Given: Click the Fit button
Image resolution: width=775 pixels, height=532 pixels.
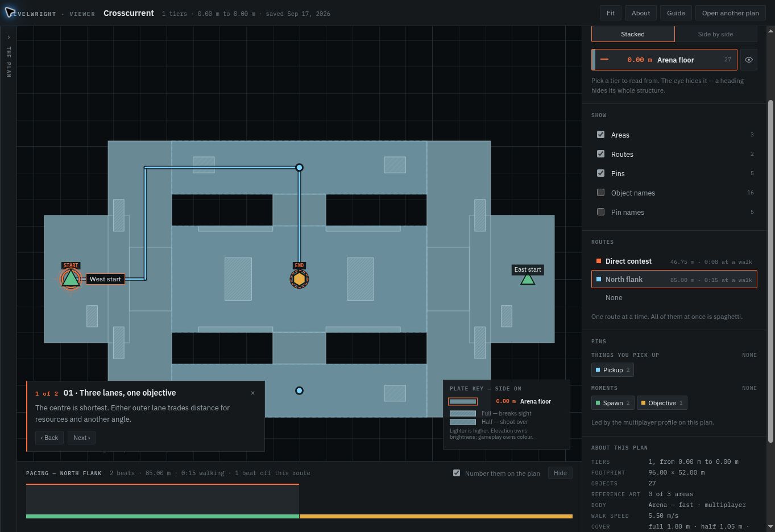Looking at the screenshot, I should pos(610,13).
